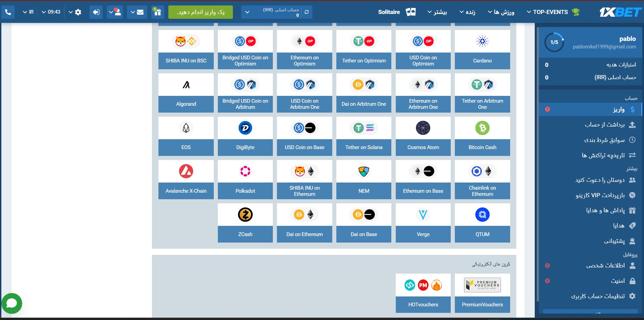Expand the settings gear dropdown

point(75,12)
